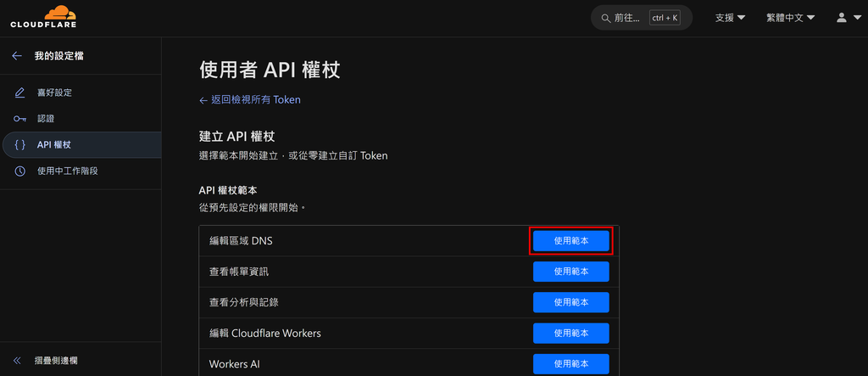Open the 繁體中文 language dropdown
Viewport: 868px width, 376px height.
point(791,18)
